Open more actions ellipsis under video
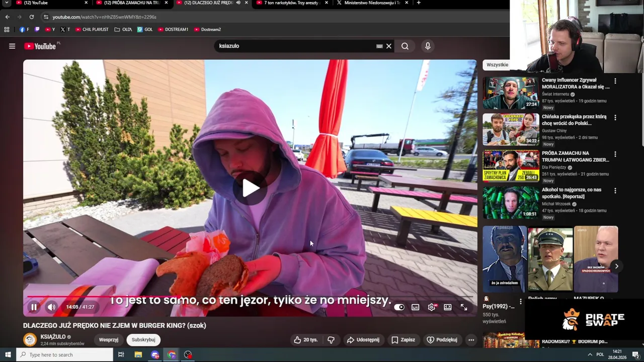This screenshot has height=362, width=644. pos(471,340)
